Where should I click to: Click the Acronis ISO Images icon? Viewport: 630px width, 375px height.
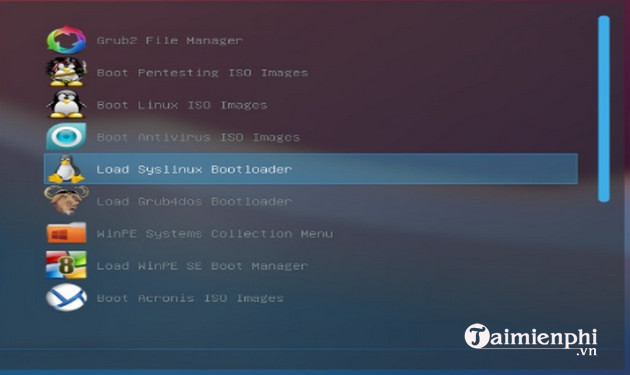[66, 297]
